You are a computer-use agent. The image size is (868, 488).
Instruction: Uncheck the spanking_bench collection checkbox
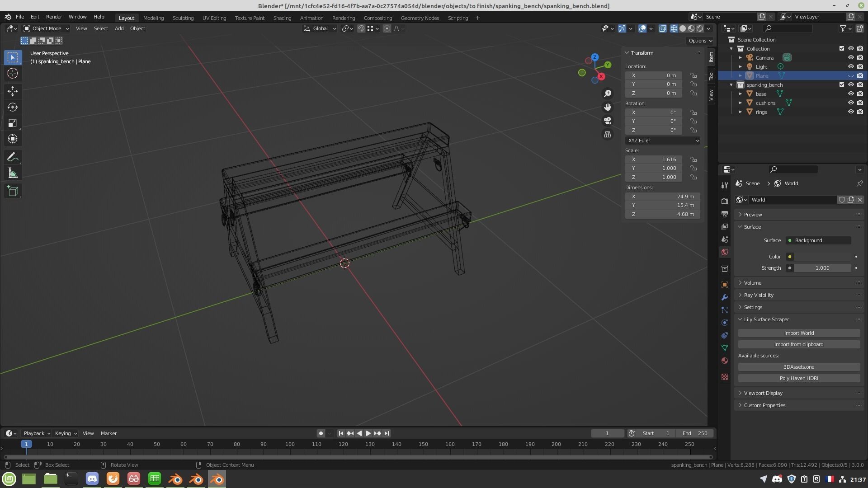coord(841,85)
